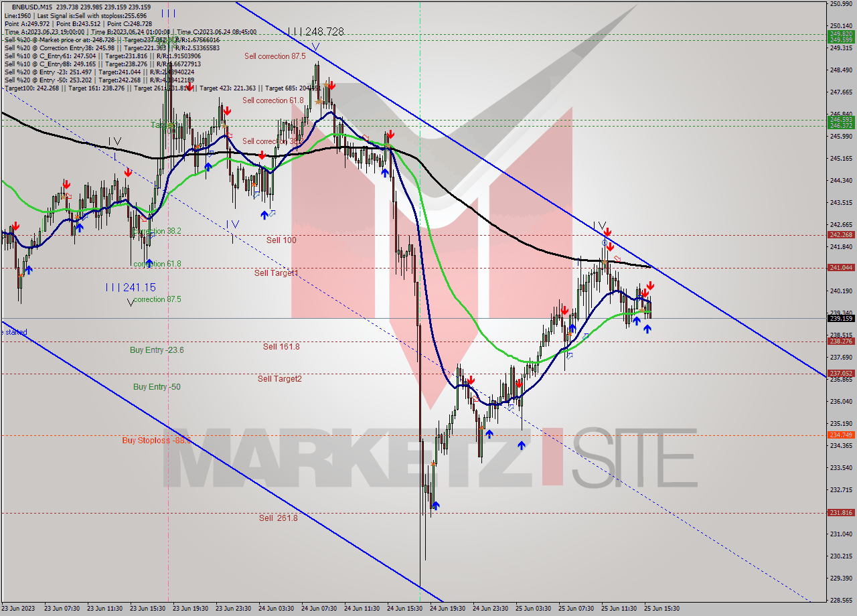Select the 'Sell 161.8' level label

click(281, 346)
